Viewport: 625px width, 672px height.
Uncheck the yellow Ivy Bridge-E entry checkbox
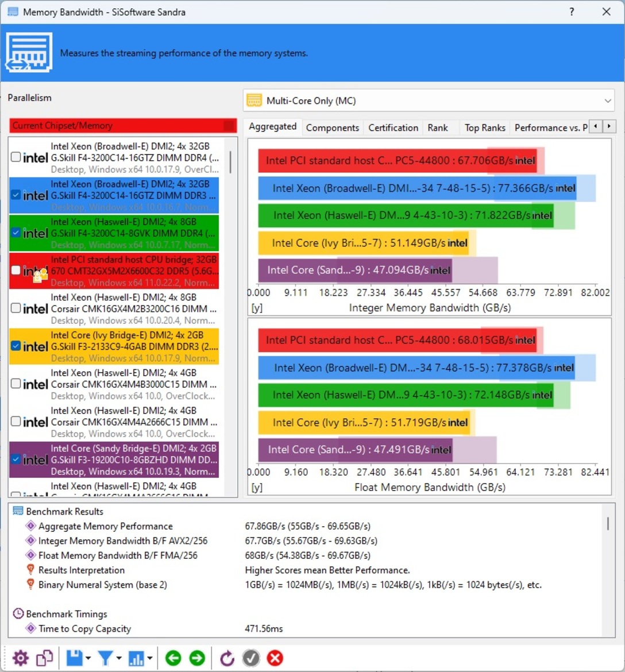click(16, 345)
